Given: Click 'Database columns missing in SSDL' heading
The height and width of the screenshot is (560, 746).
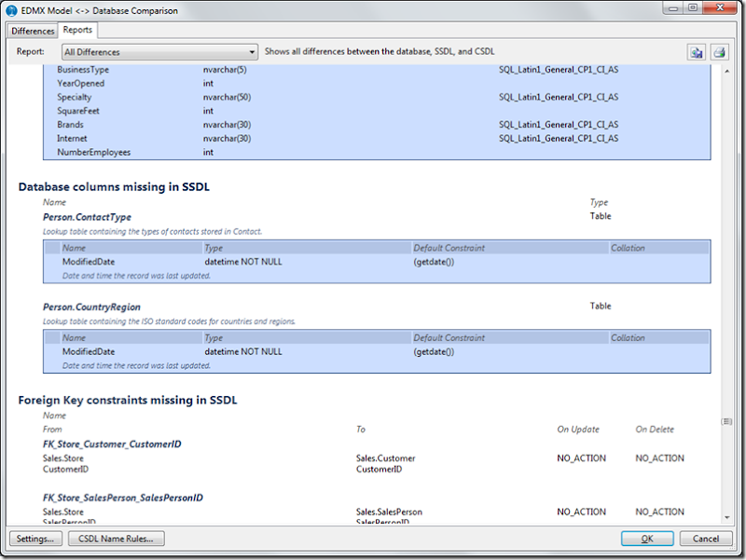Looking at the screenshot, I should (114, 187).
